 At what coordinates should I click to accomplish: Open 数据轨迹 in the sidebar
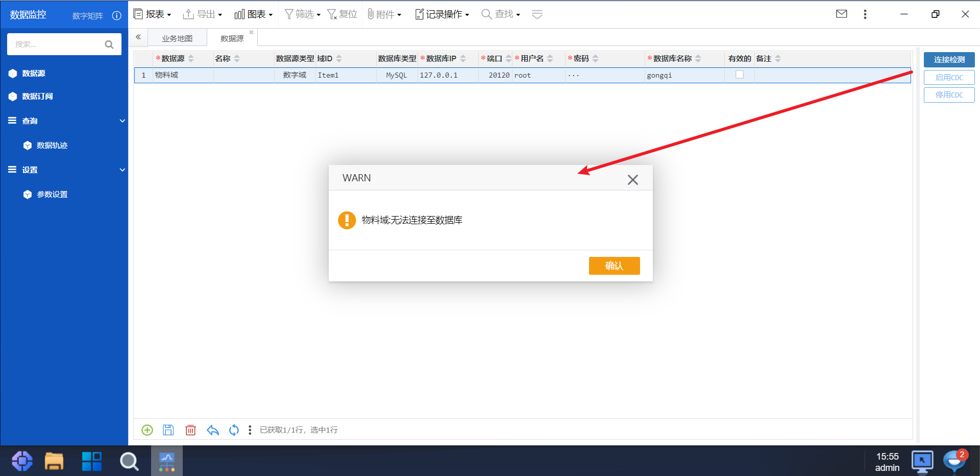(52, 146)
